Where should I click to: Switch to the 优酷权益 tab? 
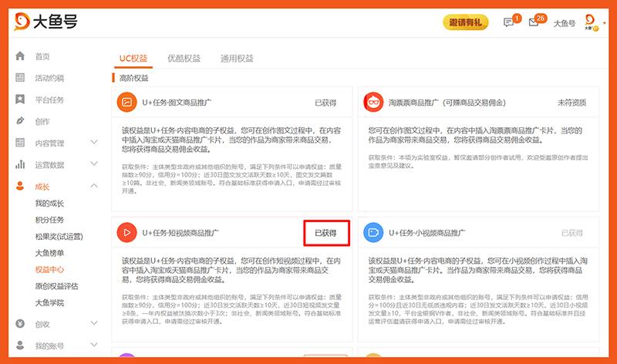(184, 59)
